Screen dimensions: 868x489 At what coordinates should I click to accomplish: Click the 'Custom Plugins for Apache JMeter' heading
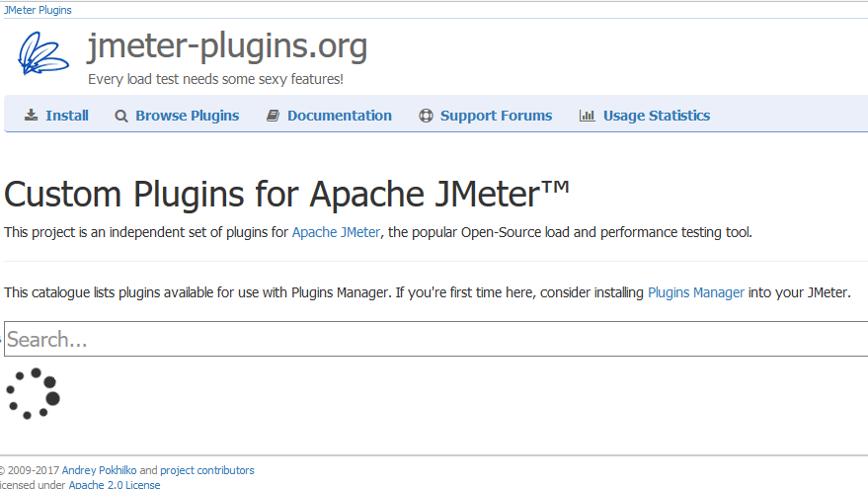pos(286,195)
